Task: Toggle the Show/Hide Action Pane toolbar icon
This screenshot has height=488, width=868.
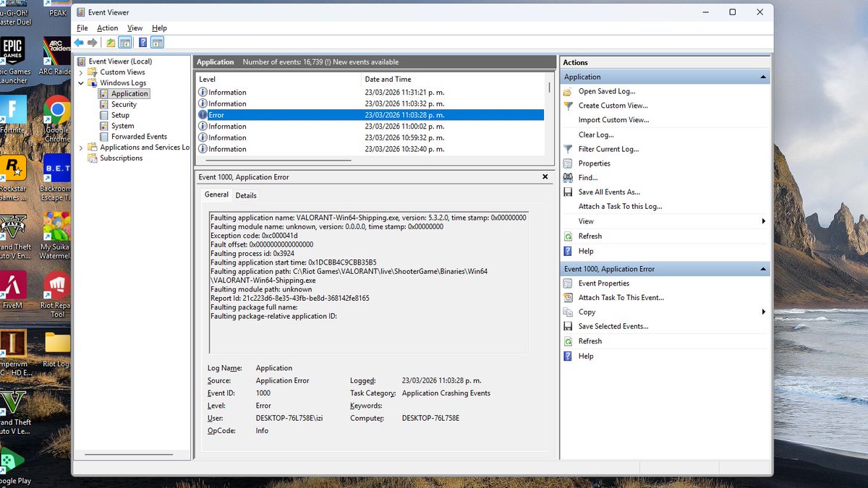Action: click(x=157, y=43)
